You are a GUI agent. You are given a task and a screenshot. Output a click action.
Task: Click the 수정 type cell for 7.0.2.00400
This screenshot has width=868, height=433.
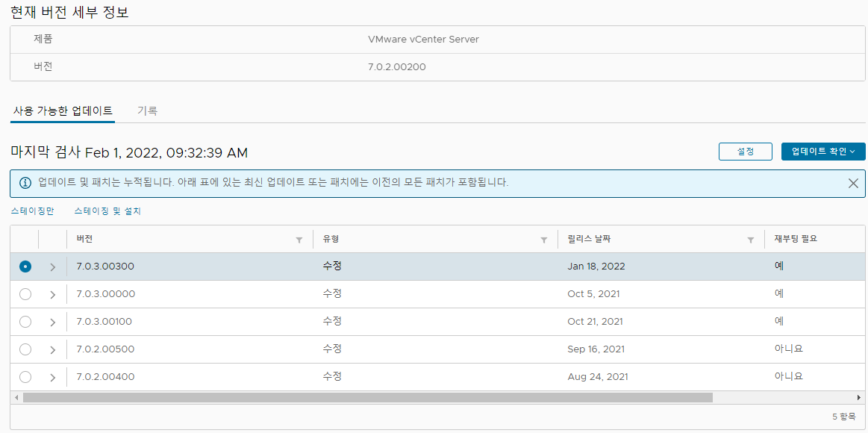coord(331,376)
